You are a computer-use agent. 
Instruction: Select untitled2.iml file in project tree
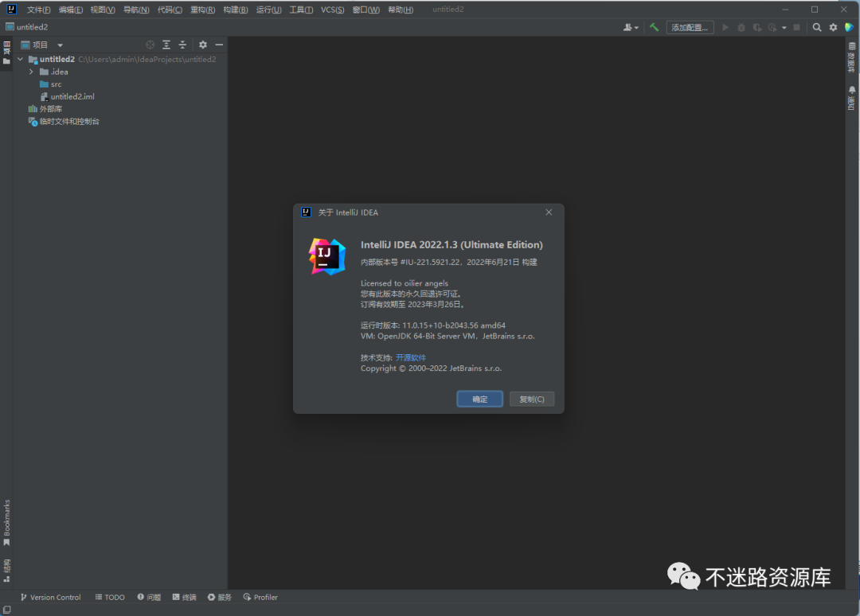72,96
